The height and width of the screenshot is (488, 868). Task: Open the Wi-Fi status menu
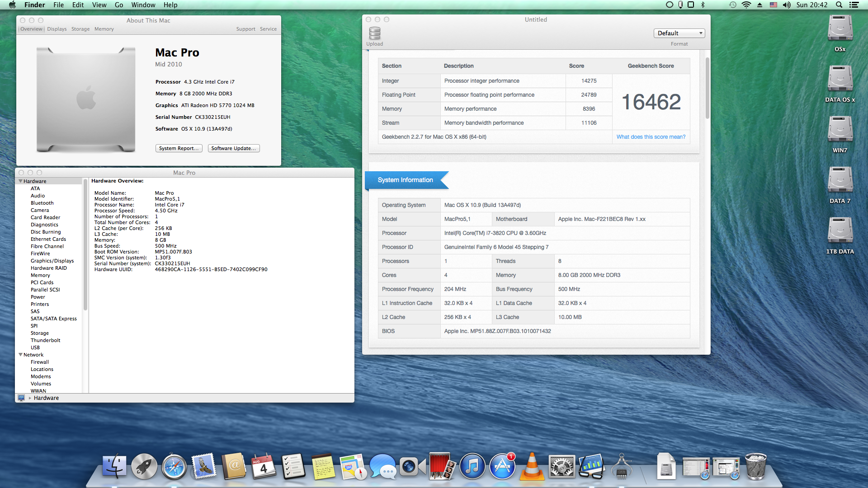pos(746,5)
